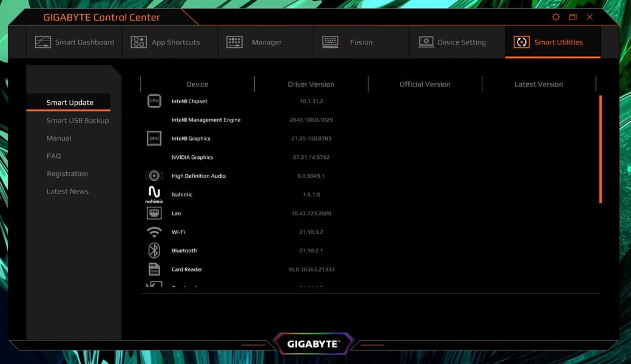Click the Lan ethernet port icon
Image resolution: width=631 pixels, height=364 pixels.
[154, 213]
